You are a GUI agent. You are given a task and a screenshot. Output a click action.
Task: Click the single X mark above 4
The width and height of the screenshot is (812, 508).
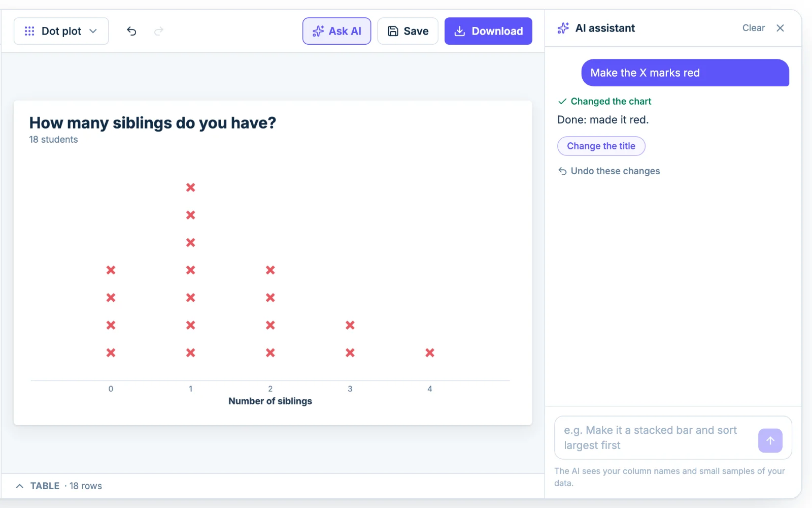(430, 353)
